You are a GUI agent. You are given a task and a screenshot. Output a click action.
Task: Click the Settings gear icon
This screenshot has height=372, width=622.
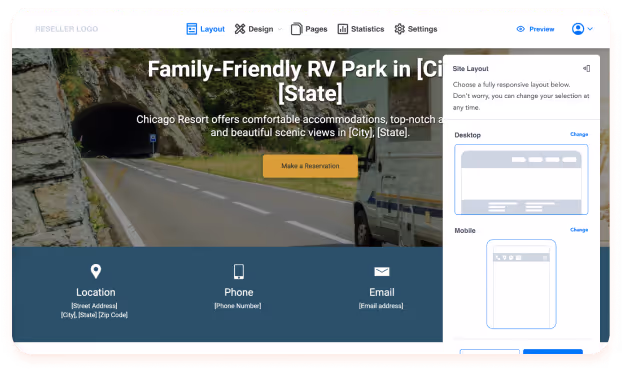(399, 29)
